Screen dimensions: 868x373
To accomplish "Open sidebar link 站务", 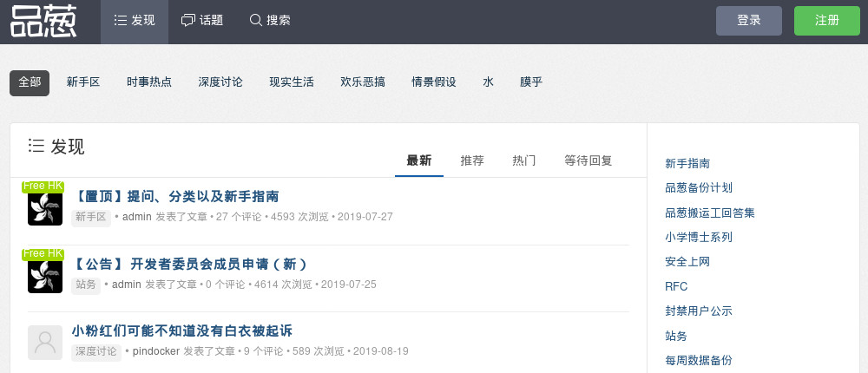I will (x=676, y=336).
